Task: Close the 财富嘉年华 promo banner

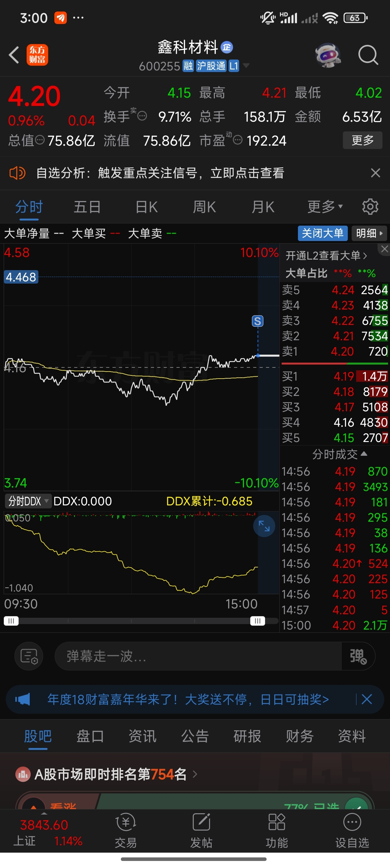Action: [367, 699]
